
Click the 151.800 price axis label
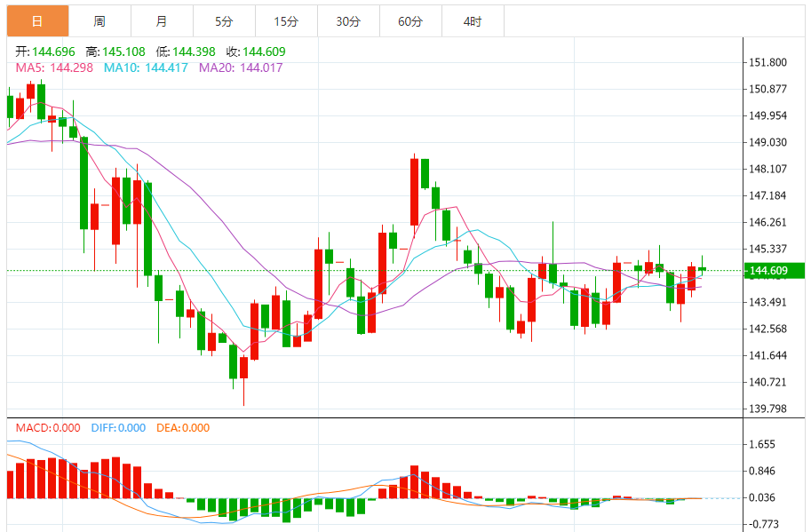[768, 62]
